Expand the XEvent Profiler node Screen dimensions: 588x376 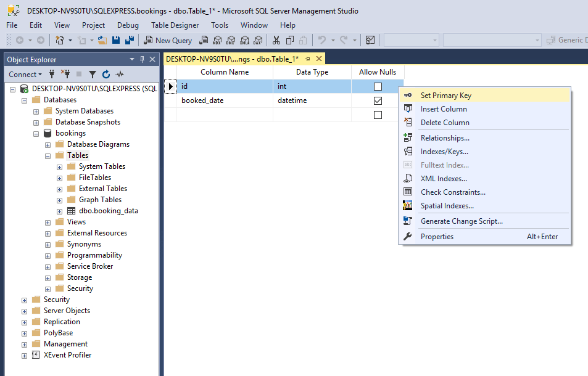click(x=25, y=356)
